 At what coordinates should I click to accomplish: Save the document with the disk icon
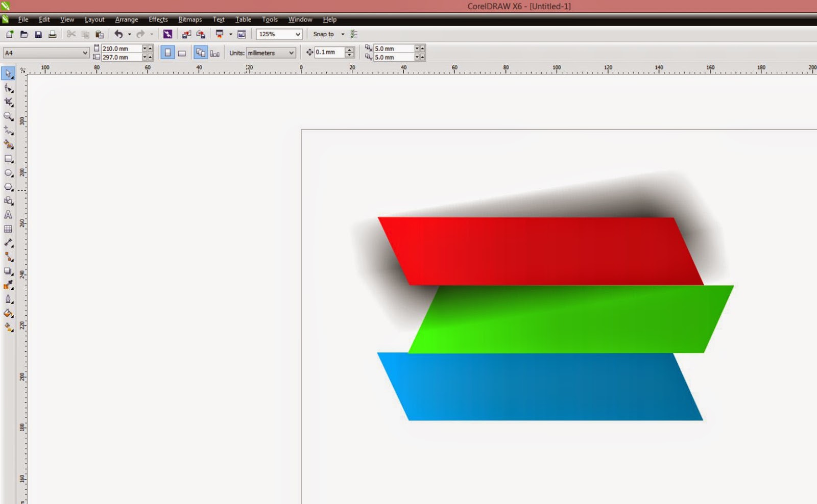pyautogui.click(x=38, y=34)
